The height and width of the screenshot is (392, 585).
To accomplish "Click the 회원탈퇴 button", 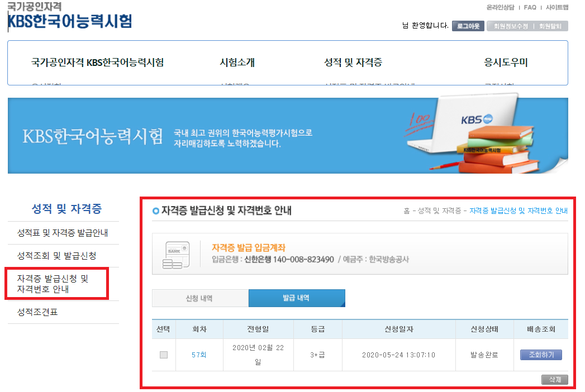I will [550, 26].
